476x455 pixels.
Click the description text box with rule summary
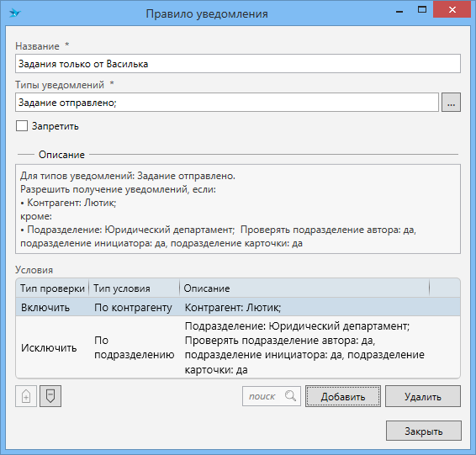(x=238, y=209)
